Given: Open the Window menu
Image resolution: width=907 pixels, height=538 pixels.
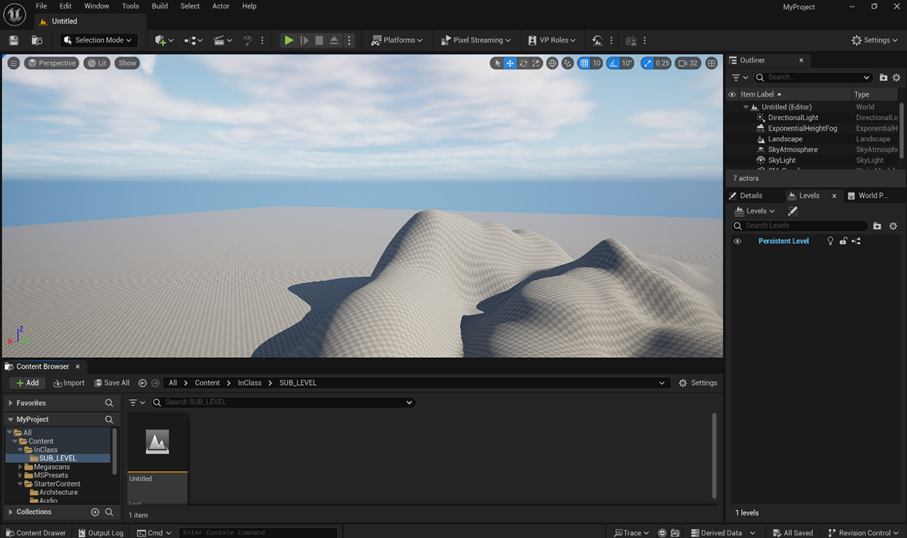Looking at the screenshot, I should [x=97, y=6].
